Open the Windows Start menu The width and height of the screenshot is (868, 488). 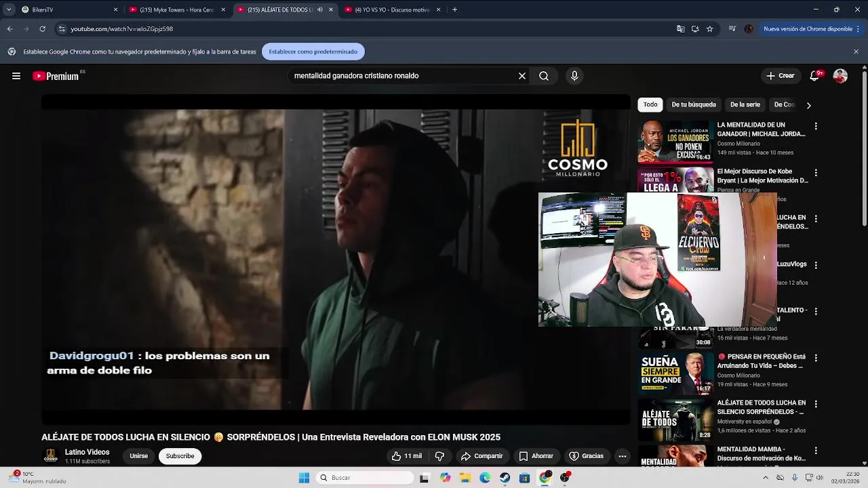pos(304,478)
